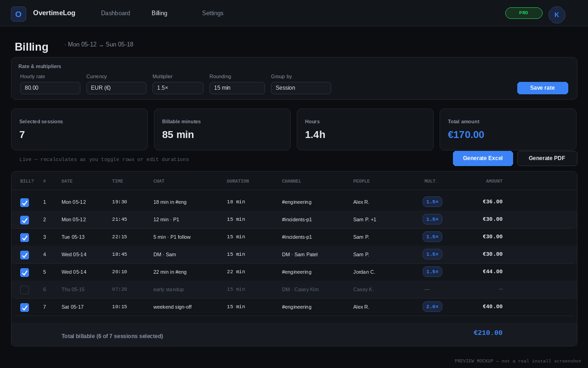This screenshot has width=588, height=368.
Task: Click the DM · Casey Kim channel cell
Action: [x=300, y=289]
